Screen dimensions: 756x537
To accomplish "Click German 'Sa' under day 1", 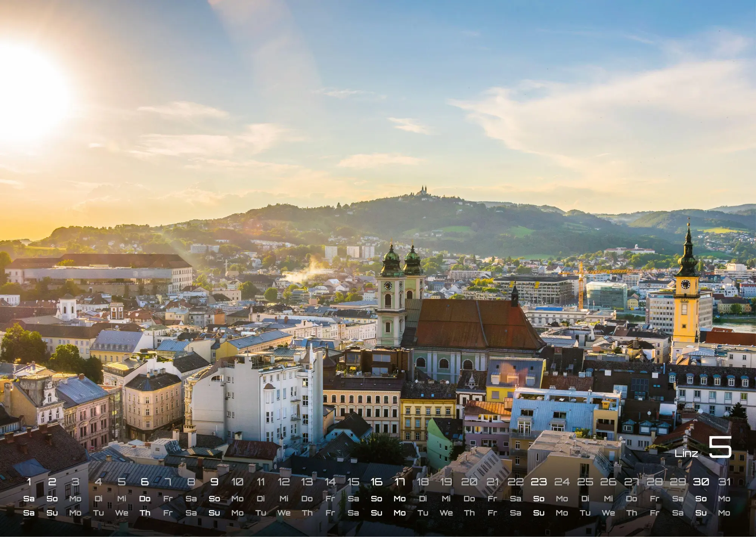I will pos(29,499).
